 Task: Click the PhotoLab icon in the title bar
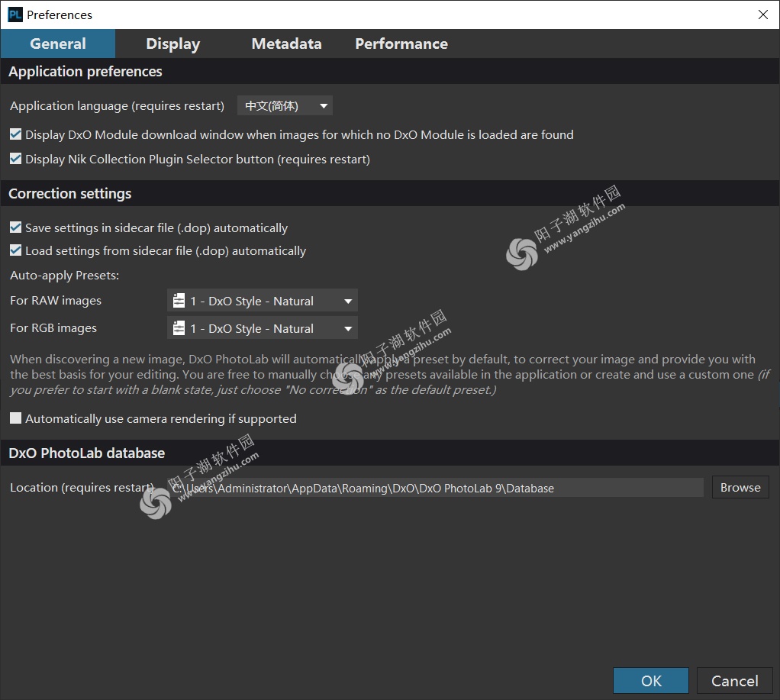click(14, 14)
